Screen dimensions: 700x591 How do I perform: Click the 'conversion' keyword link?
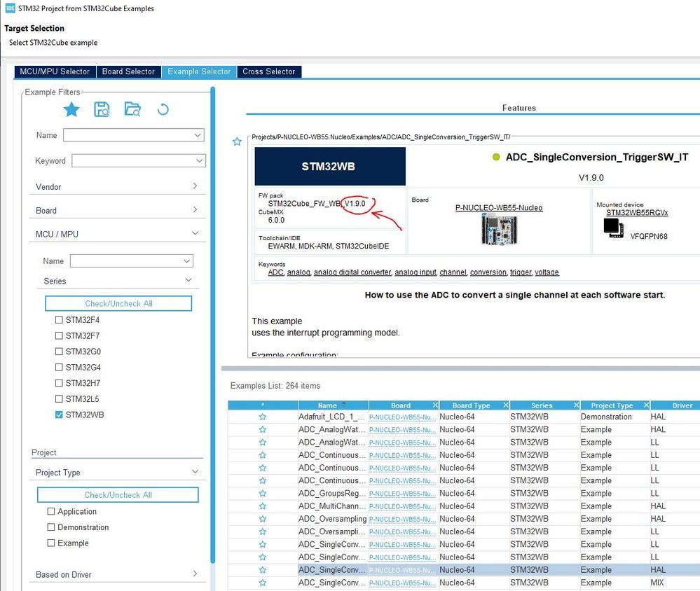pos(488,272)
